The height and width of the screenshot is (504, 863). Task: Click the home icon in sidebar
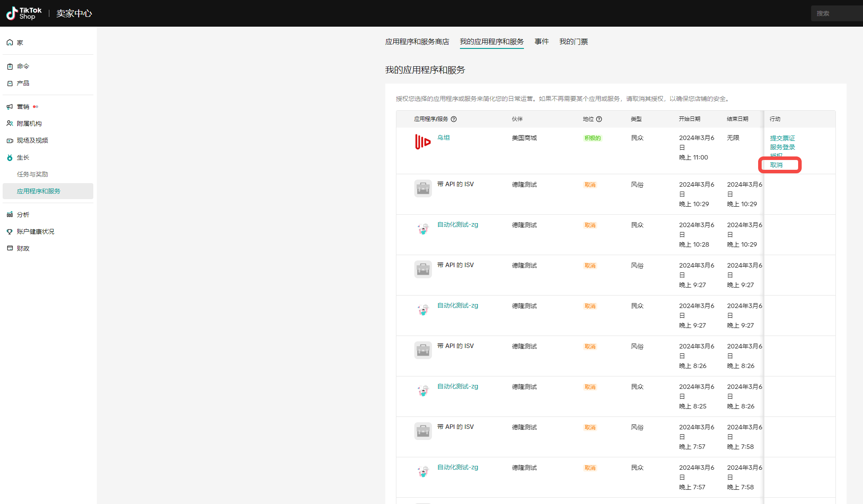(x=10, y=43)
